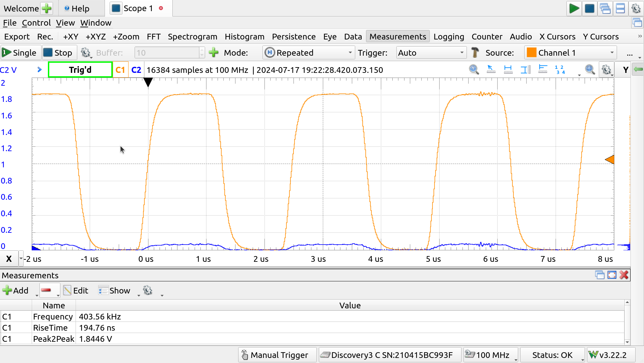Click the orange trigger level marker
644x363 pixels.
click(610, 160)
